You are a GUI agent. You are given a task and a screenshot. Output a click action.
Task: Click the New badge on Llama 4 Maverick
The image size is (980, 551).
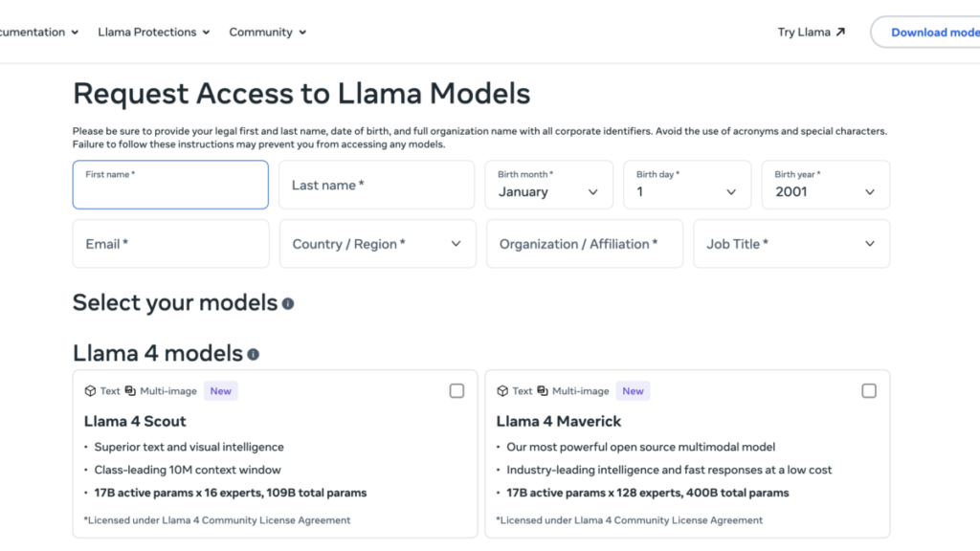pos(633,391)
